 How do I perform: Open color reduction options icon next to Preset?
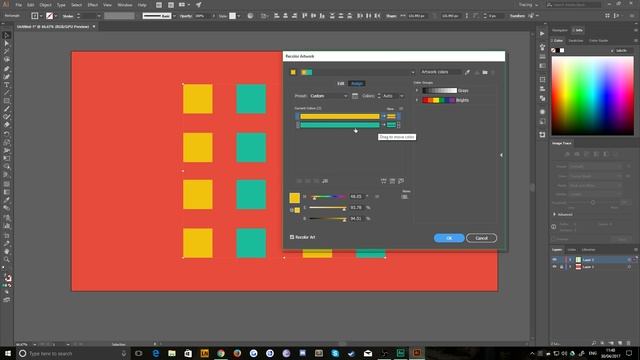tap(355, 96)
